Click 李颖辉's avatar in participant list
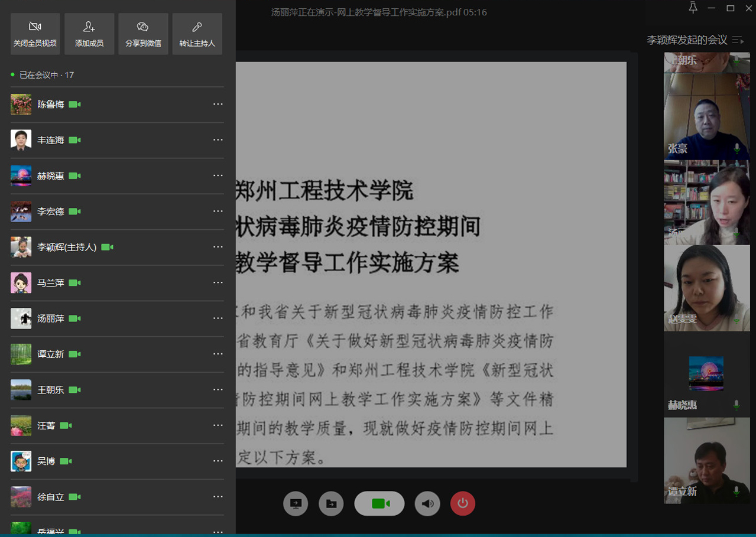 click(x=21, y=247)
